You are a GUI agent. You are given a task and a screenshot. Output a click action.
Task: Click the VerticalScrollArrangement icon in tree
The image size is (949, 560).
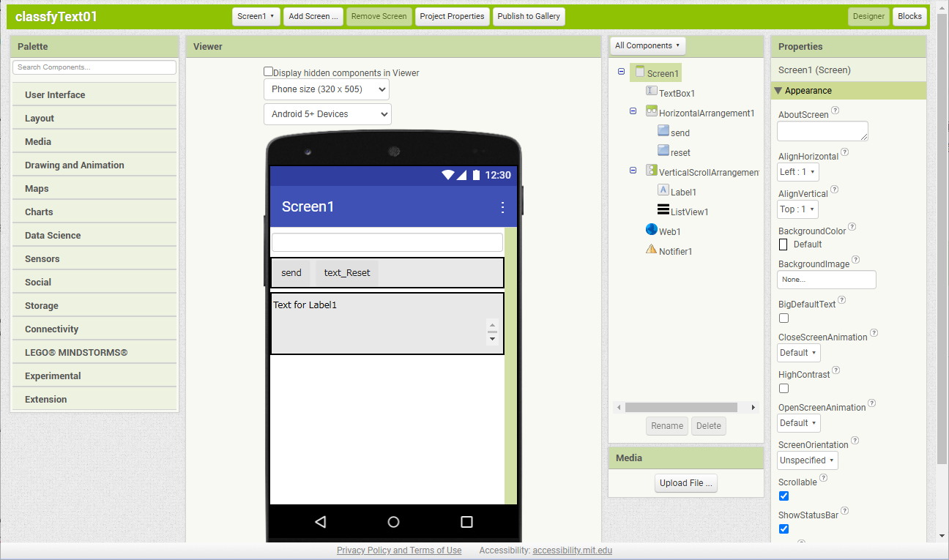coord(652,170)
